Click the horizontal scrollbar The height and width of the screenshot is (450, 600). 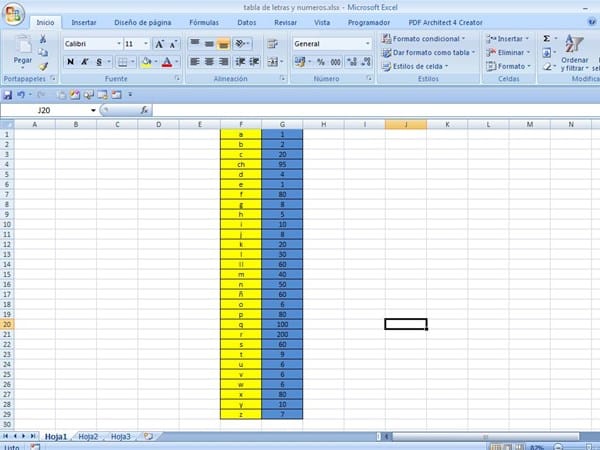[x=485, y=437]
